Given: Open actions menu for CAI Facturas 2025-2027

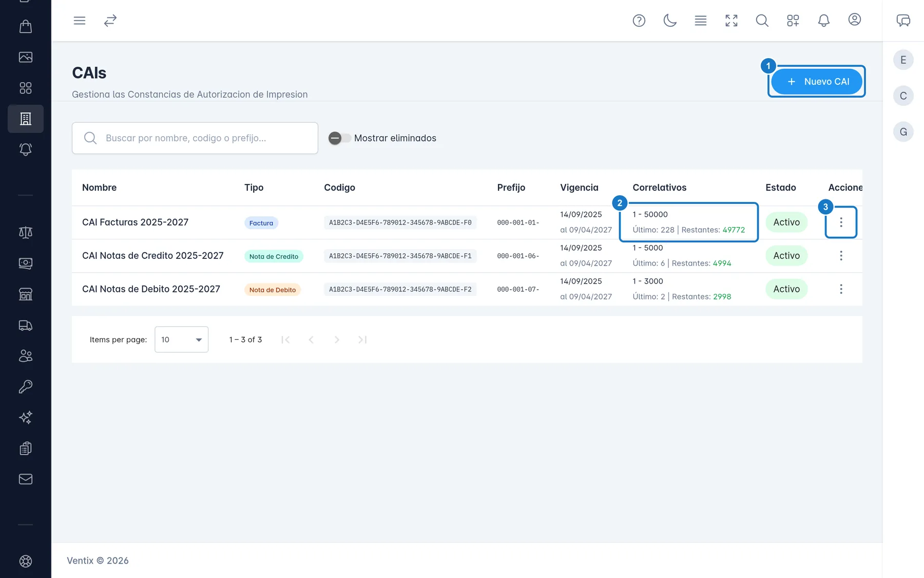Looking at the screenshot, I should 841,222.
